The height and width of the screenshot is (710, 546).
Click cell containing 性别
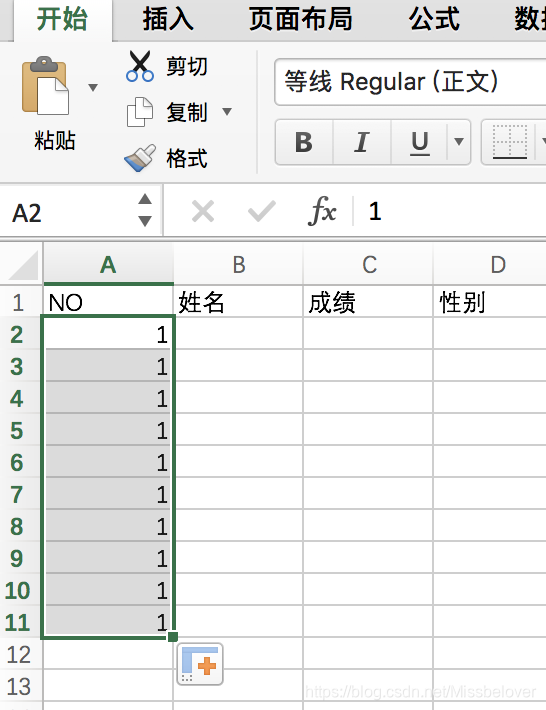pyautogui.click(x=490, y=302)
